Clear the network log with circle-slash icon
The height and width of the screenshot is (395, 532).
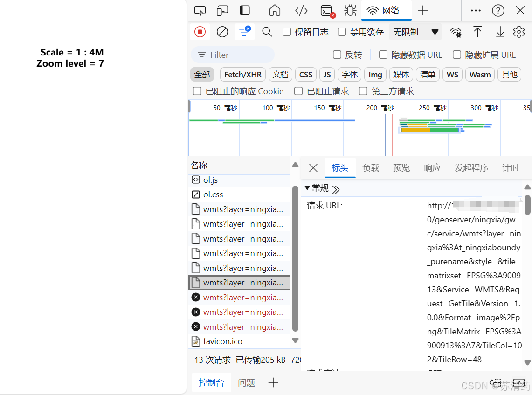point(222,32)
